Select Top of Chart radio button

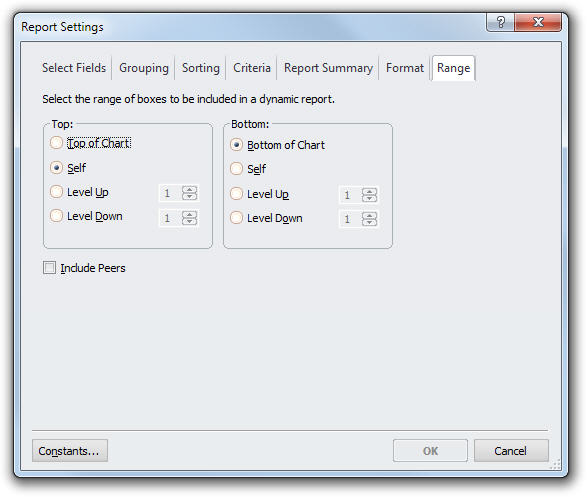[x=56, y=143]
